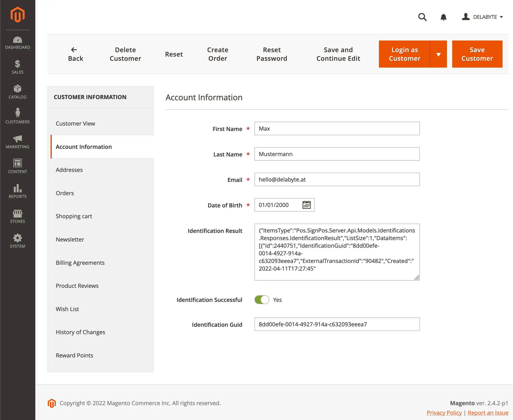Toggle the Identification Successful switch
513x420 pixels.
pos(262,299)
